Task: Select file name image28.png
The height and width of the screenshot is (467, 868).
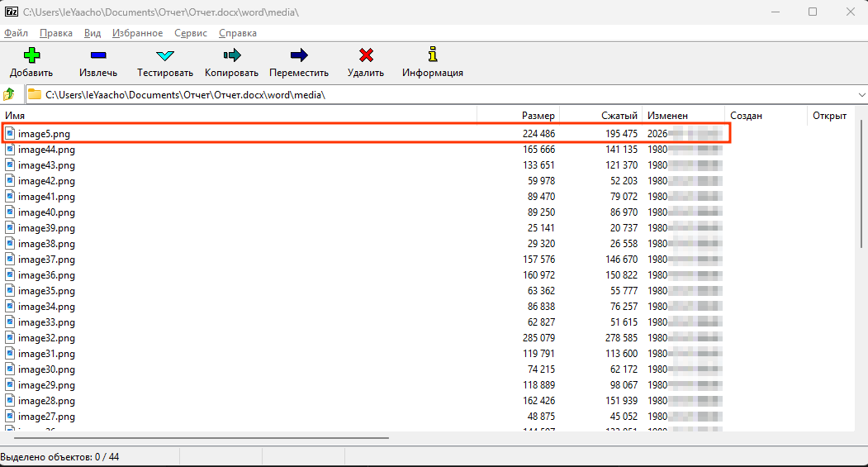Action: point(46,401)
